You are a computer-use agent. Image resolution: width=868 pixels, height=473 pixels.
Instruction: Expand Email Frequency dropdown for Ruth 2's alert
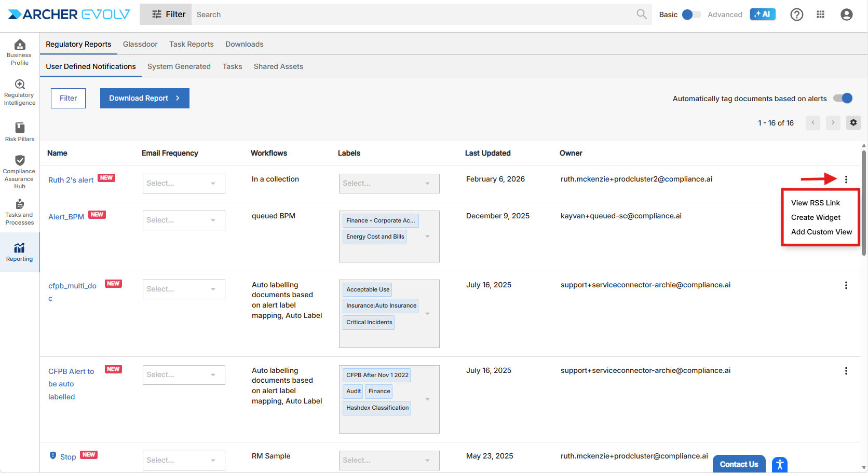pos(184,184)
